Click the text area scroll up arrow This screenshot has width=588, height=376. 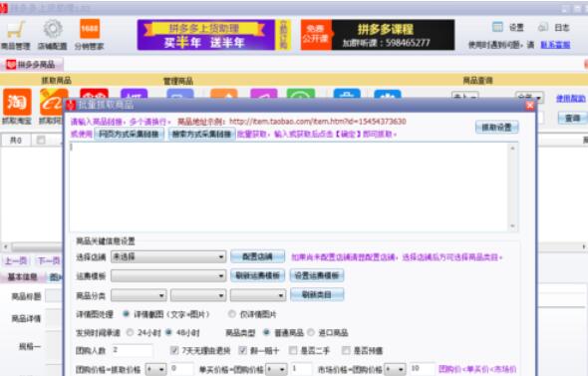point(512,149)
